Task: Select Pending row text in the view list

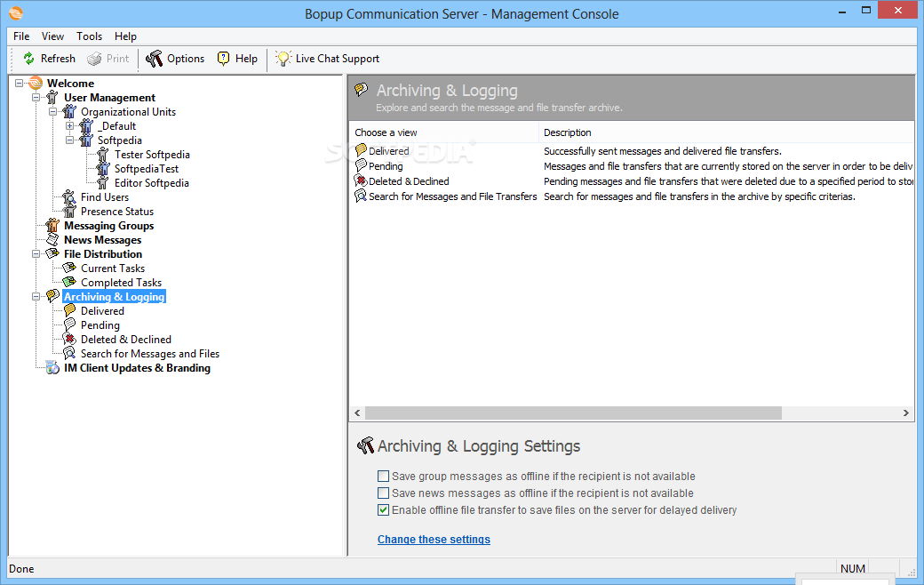Action: pos(386,166)
